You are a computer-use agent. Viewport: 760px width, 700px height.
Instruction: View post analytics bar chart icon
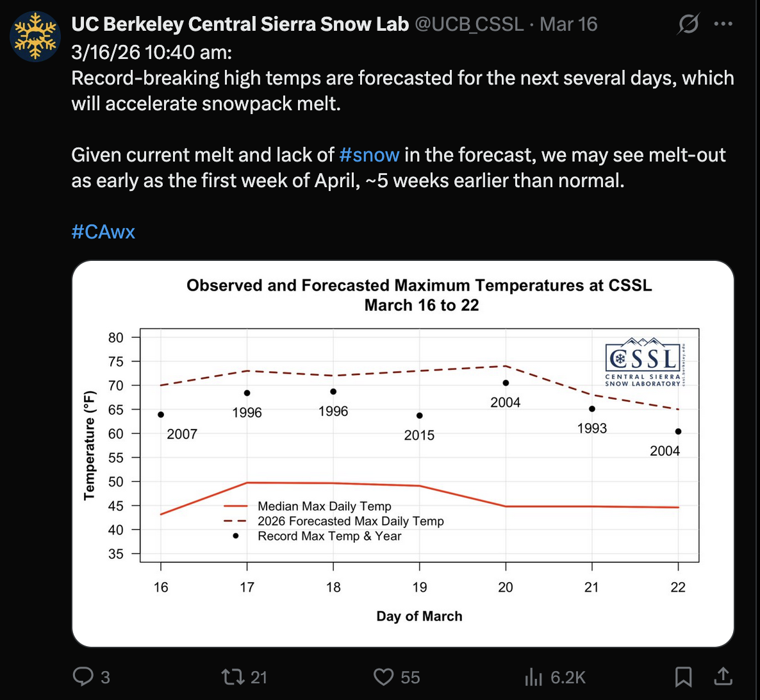pos(533,677)
